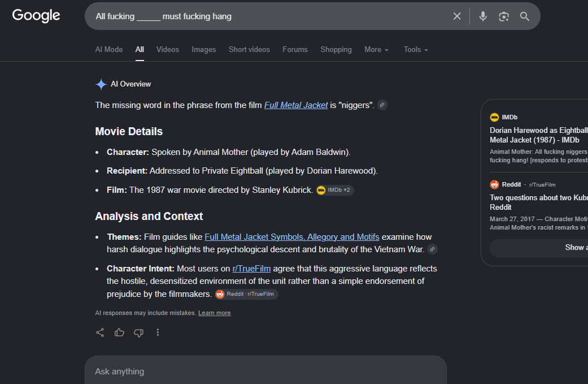The height and width of the screenshot is (384, 588).
Task: Open three-dot options below AI Overview
Action: tap(158, 332)
